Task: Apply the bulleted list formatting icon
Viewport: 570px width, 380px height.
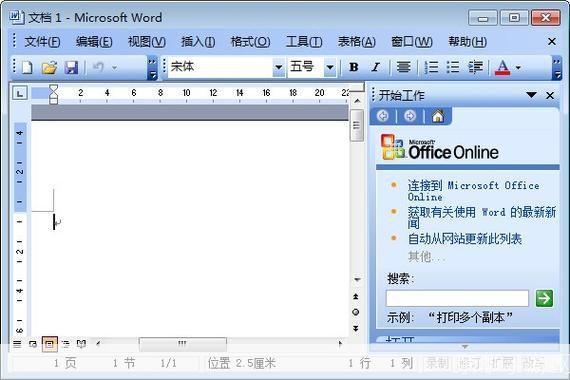Action: tap(453, 67)
